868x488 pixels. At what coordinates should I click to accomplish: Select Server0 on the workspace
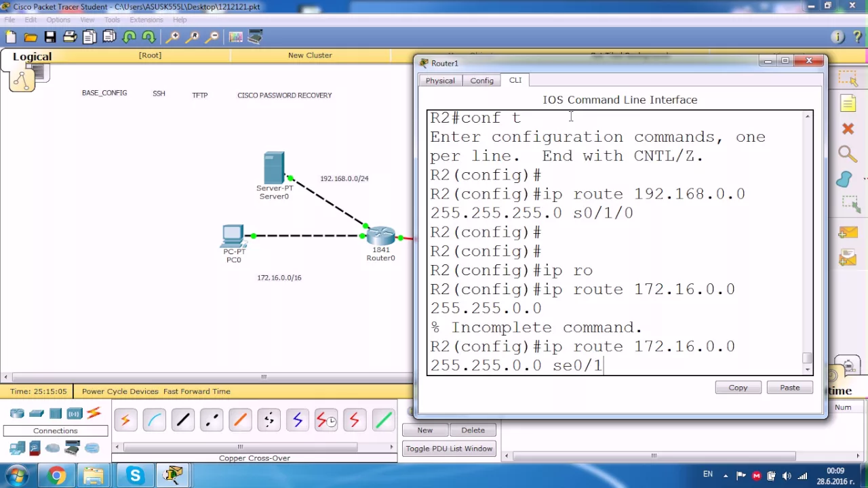point(274,169)
